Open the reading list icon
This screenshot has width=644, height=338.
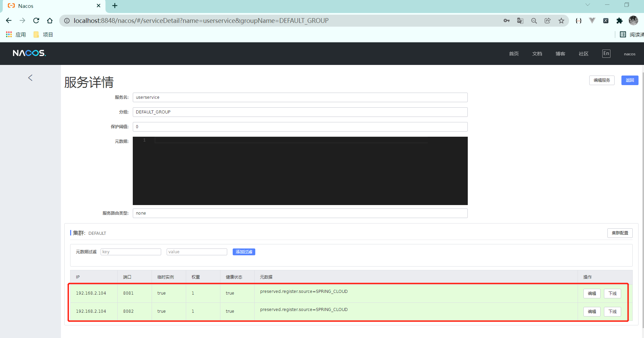point(623,35)
